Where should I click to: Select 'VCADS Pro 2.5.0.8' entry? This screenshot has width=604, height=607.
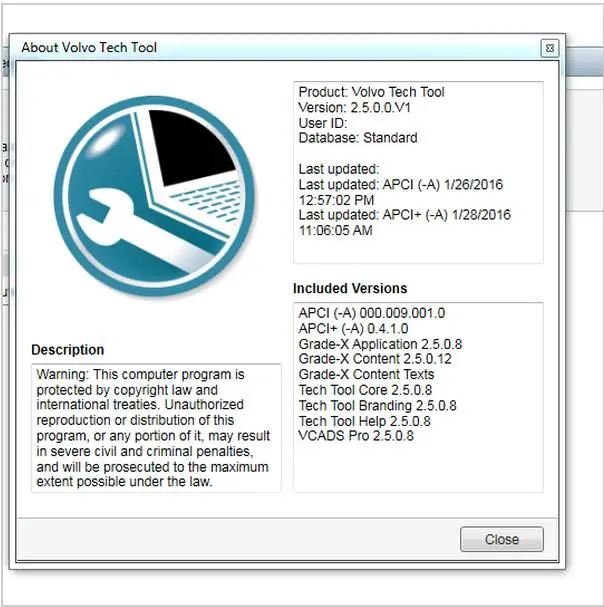pyautogui.click(x=356, y=436)
